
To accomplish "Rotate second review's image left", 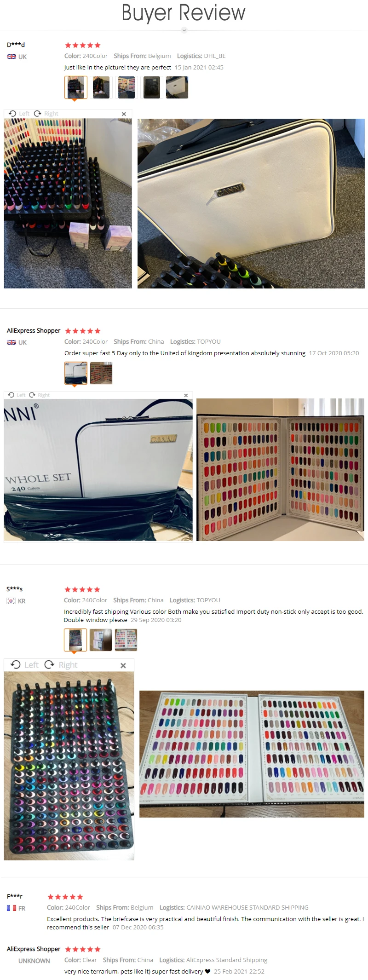I will point(17,395).
